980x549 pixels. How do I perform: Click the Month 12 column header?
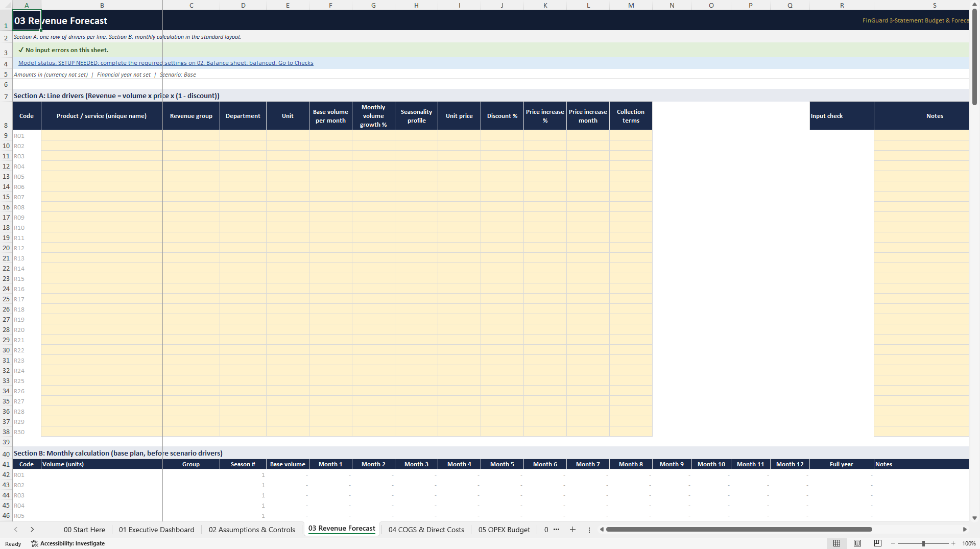(790, 464)
